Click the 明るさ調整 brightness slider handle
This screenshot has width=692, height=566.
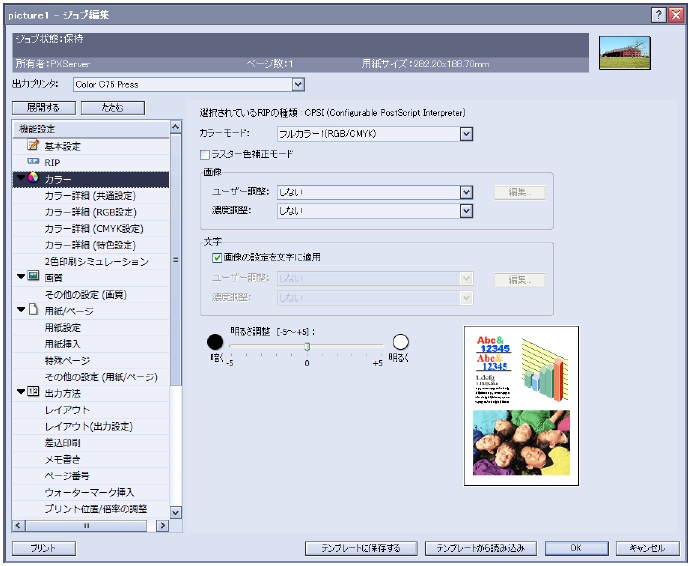(307, 346)
